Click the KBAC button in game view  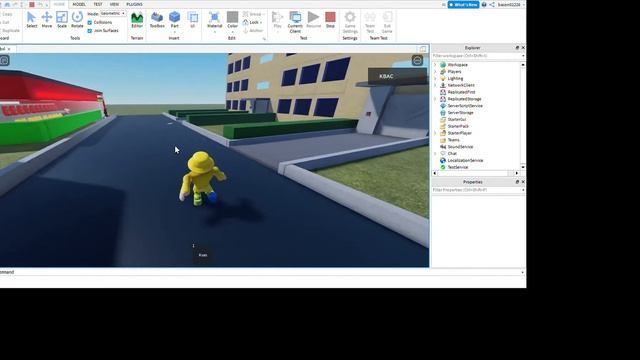(x=398, y=76)
